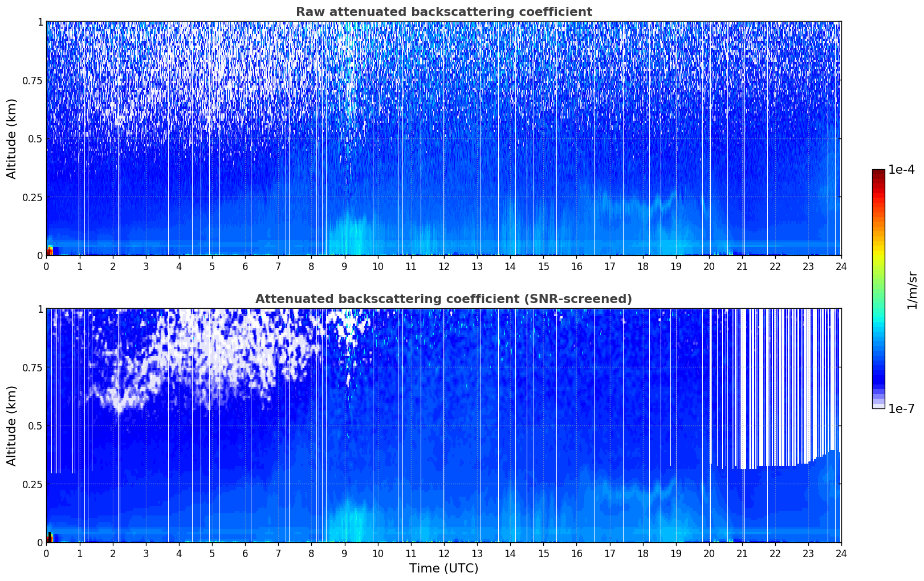
Task: Click the red near-surface spot at hour 0, bottom plot
Action: click(50, 538)
